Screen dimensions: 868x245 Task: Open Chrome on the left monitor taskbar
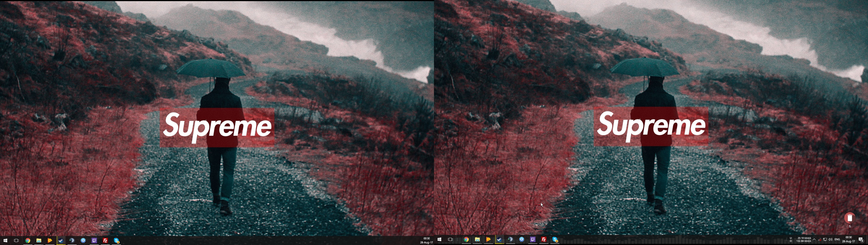(x=28, y=240)
